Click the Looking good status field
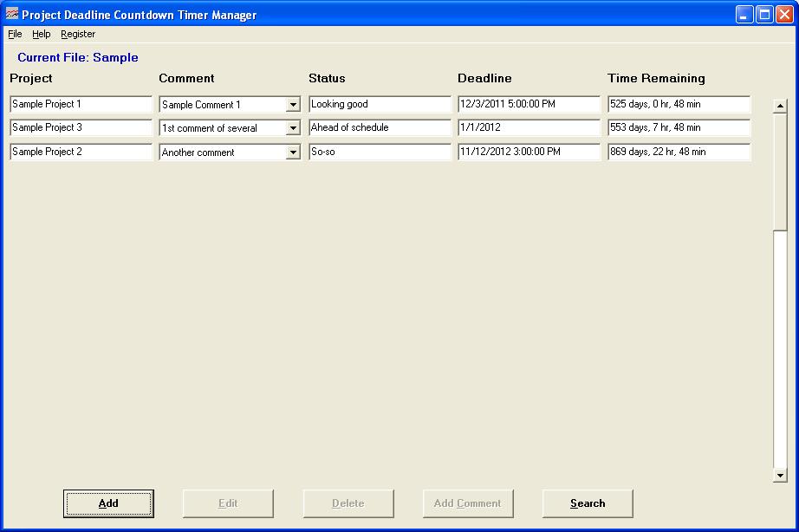The image size is (799, 532). [x=380, y=104]
